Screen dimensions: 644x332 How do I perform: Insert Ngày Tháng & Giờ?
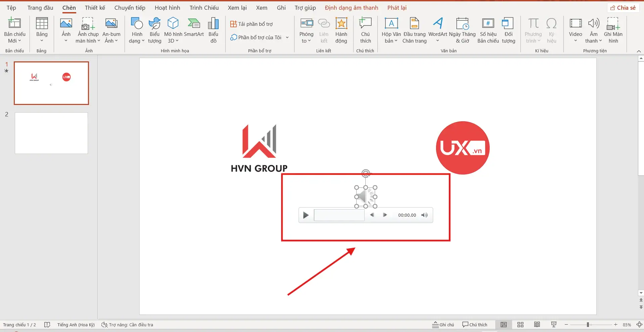coord(462,30)
